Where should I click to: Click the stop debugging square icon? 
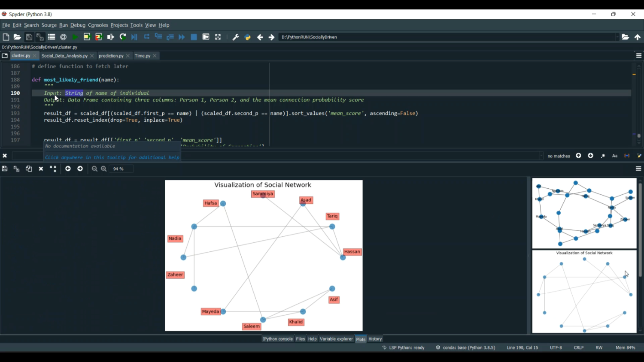194,37
